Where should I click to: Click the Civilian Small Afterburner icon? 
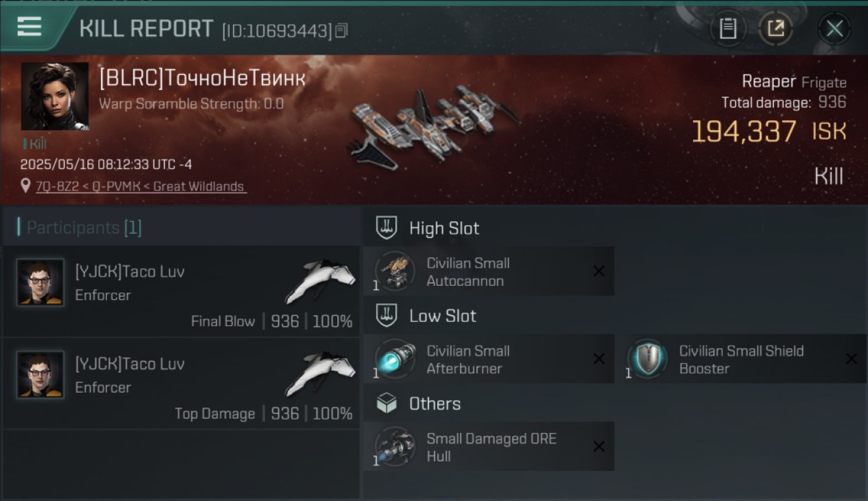[x=395, y=359]
